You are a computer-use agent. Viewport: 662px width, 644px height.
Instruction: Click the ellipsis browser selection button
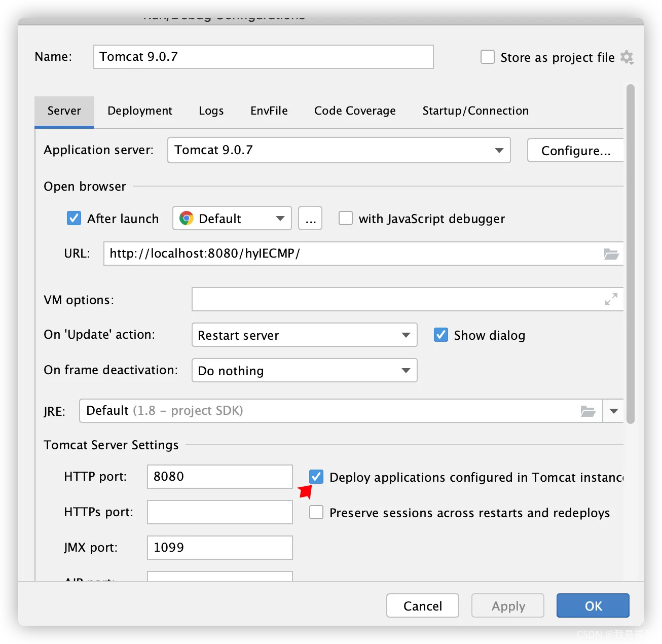(x=310, y=218)
